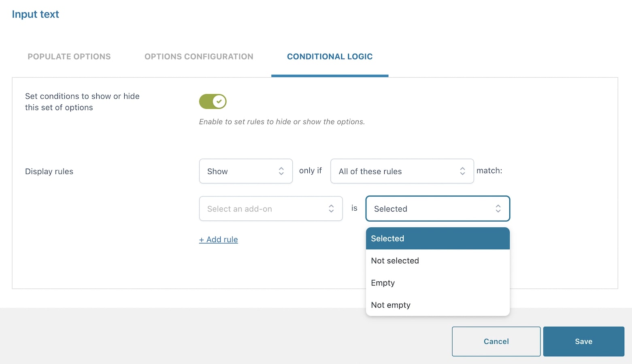Pick the Not empty condition option

[438, 305]
